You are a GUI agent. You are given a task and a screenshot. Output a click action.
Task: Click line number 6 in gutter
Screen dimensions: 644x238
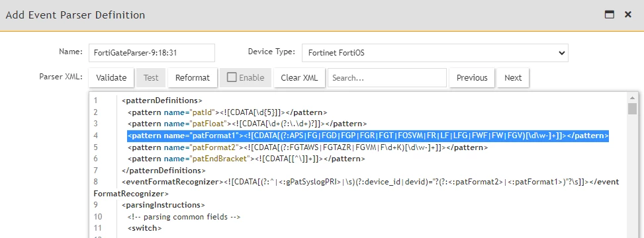coord(96,159)
